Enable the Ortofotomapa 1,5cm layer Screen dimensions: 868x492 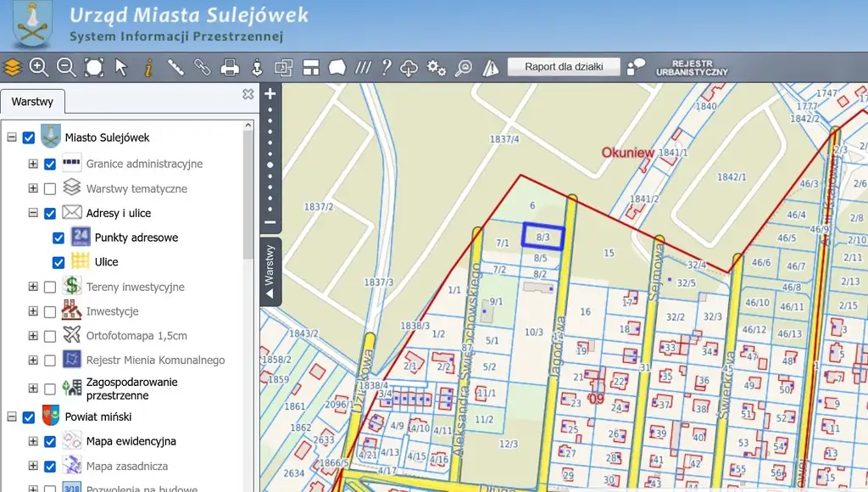(50, 336)
